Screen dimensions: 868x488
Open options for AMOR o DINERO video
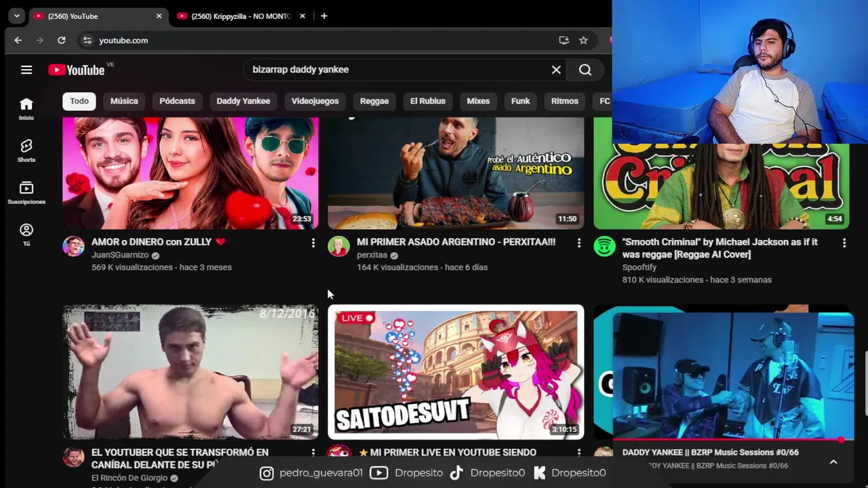pyautogui.click(x=313, y=243)
